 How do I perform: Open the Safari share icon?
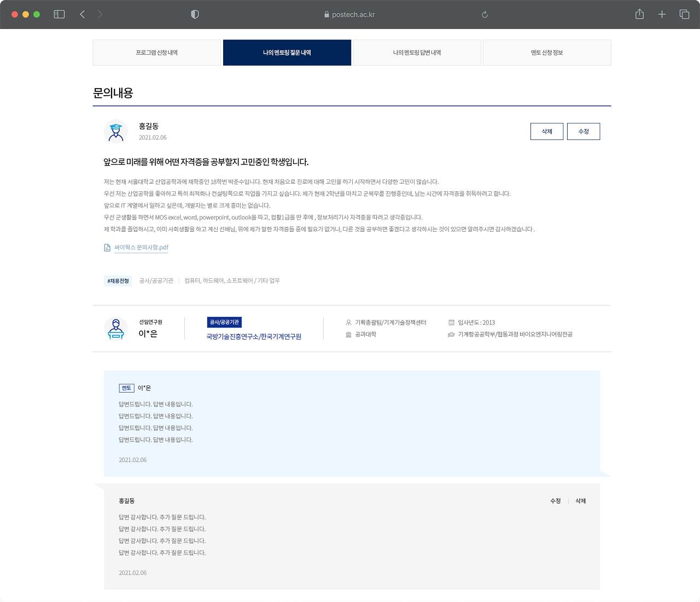coord(639,14)
